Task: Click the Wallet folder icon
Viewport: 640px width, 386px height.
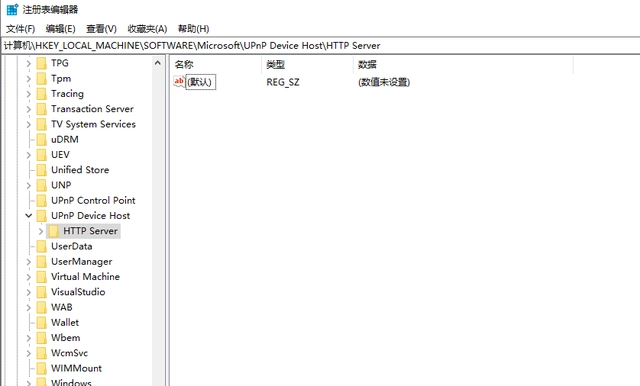Action: click(42, 323)
